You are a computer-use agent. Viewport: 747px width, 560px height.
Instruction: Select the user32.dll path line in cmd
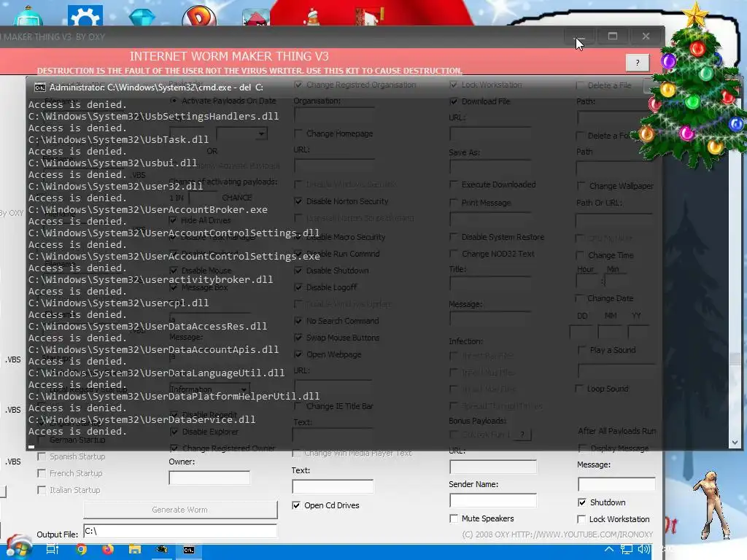116,187
